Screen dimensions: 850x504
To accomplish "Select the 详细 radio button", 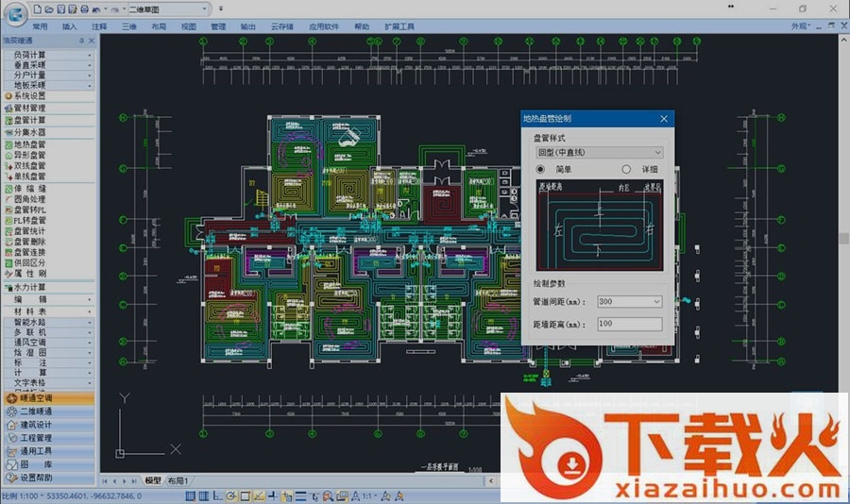I will pos(625,169).
